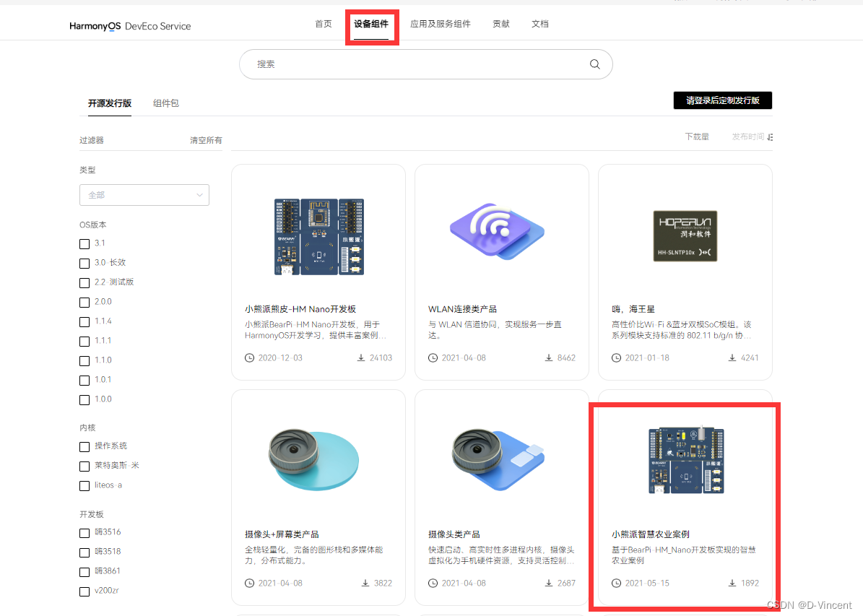Expand the 类型 全部 dropdown
The height and width of the screenshot is (616, 863).
144,195
